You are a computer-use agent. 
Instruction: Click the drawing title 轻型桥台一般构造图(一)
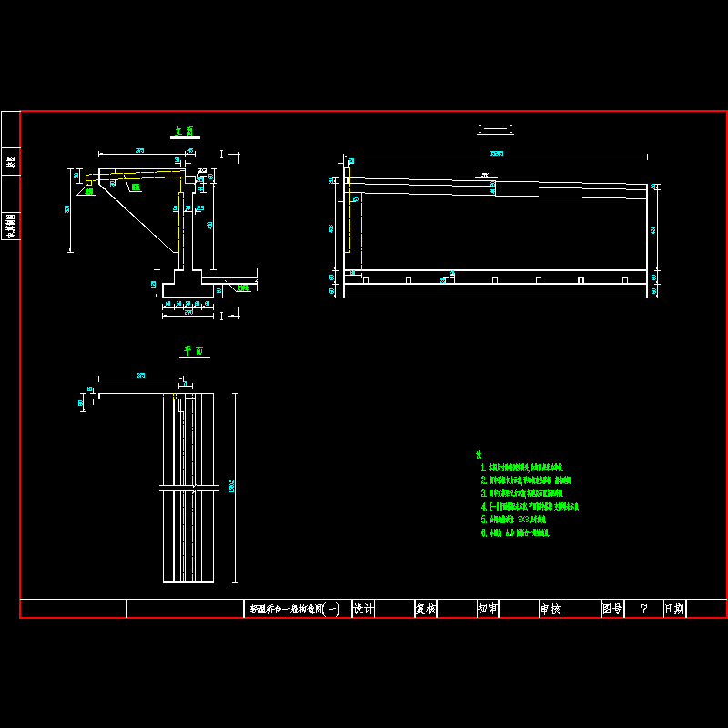click(295, 609)
